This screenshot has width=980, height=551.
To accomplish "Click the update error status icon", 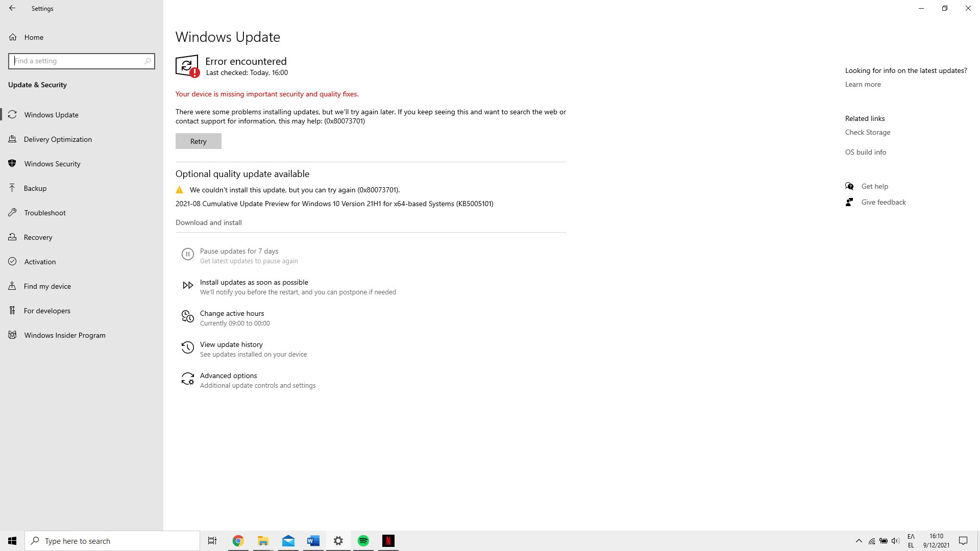I will point(187,66).
